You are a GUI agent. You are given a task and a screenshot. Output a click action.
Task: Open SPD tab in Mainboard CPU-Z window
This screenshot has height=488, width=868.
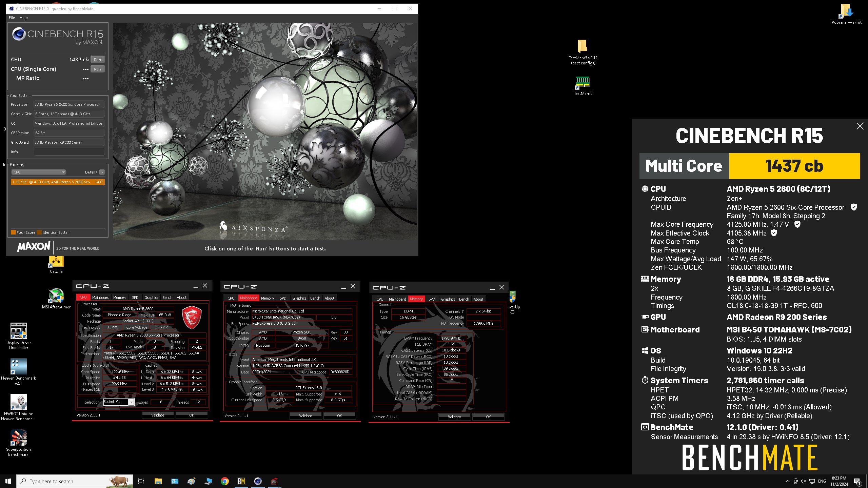(x=283, y=298)
